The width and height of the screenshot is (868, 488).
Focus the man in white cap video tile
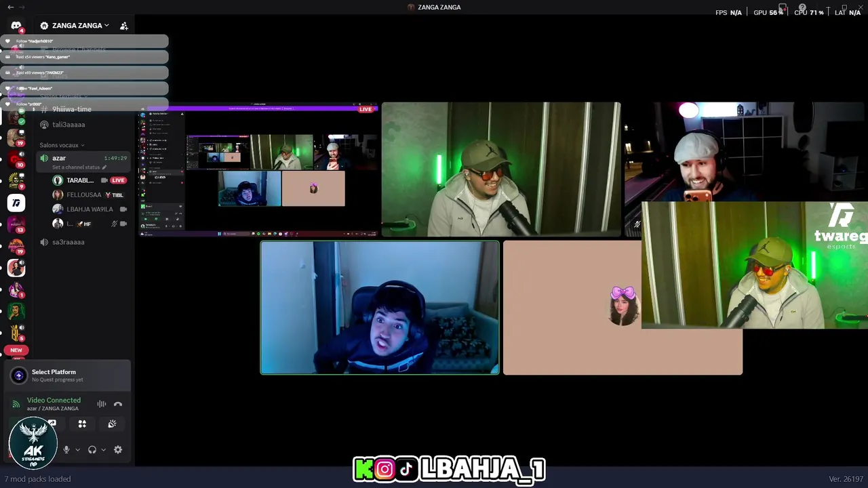click(744, 152)
